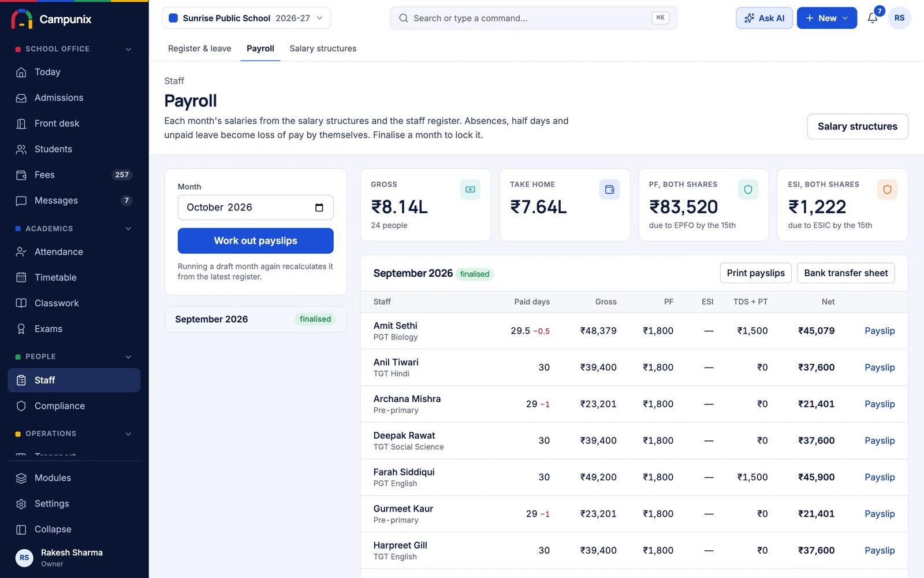This screenshot has width=924, height=578.
Task: Click Archana Mishra's name
Action: click(407, 399)
